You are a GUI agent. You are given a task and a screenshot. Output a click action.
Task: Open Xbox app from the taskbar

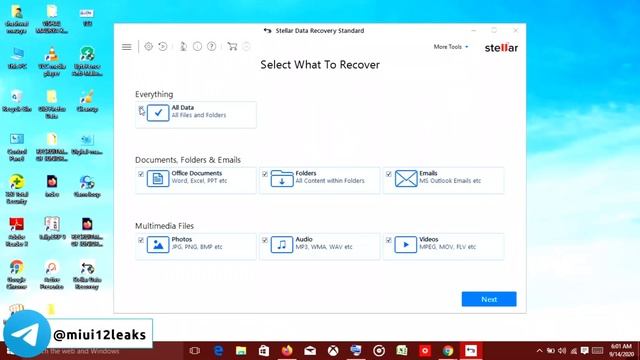point(333,351)
